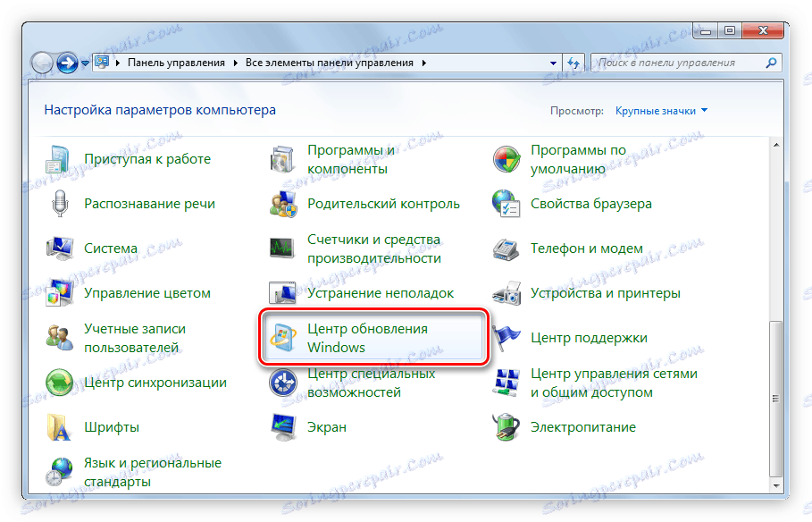Click the Управление цветом icon
This screenshot has height=522, width=812.
[x=59, y=293]
